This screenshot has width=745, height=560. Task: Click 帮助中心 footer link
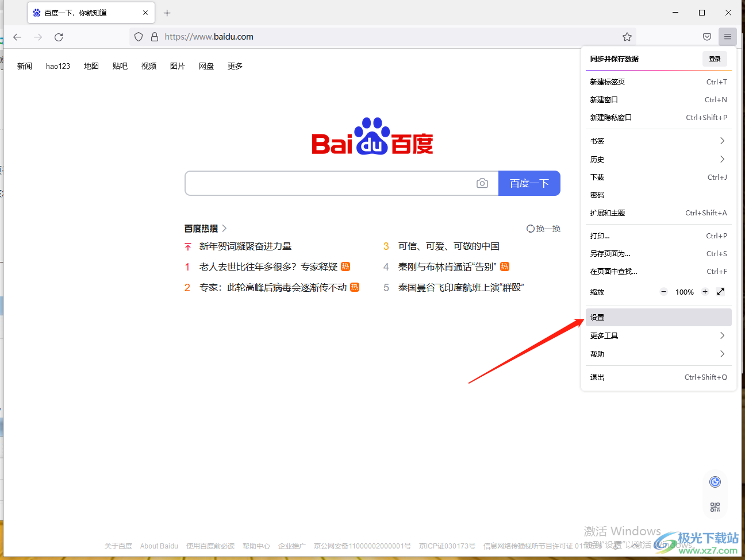(256, 546)
